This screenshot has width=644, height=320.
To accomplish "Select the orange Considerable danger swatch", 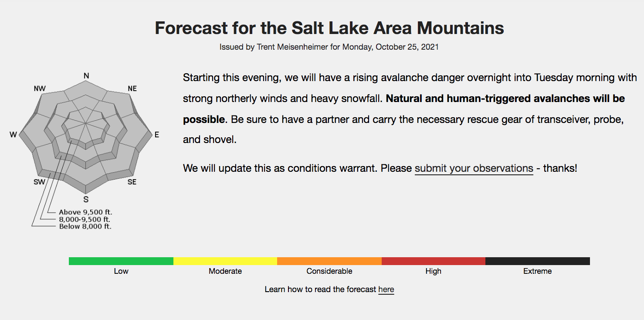I will [329, 261].
